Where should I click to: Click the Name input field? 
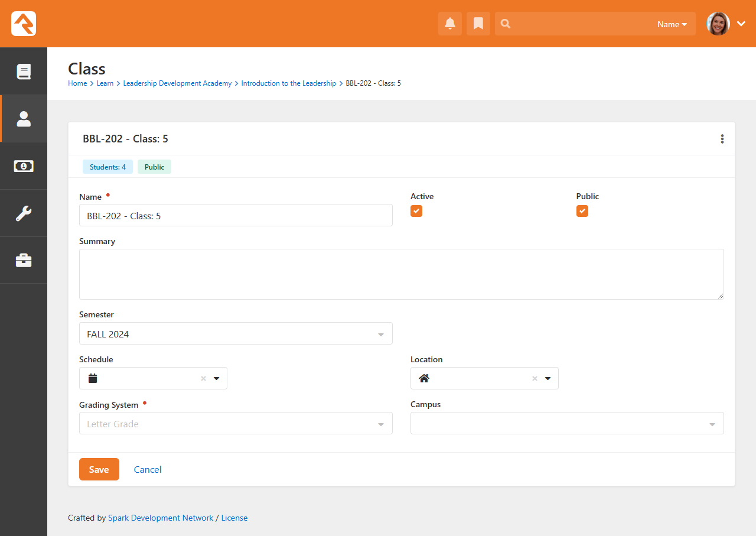click(236, 215)
